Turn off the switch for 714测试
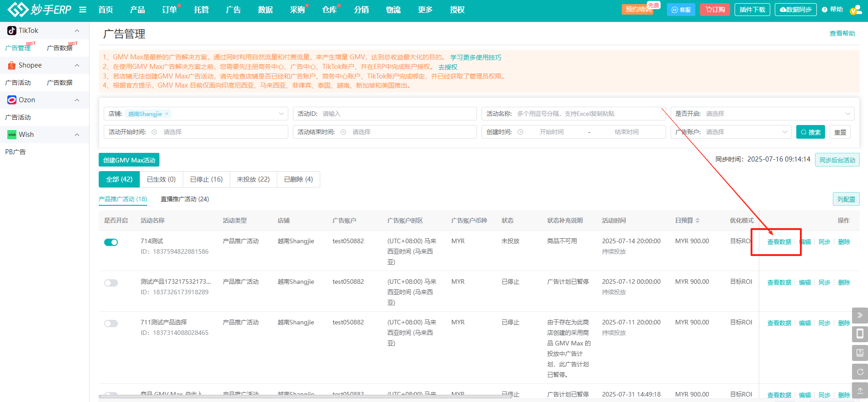Screen dimensions: 868x402 111,242
